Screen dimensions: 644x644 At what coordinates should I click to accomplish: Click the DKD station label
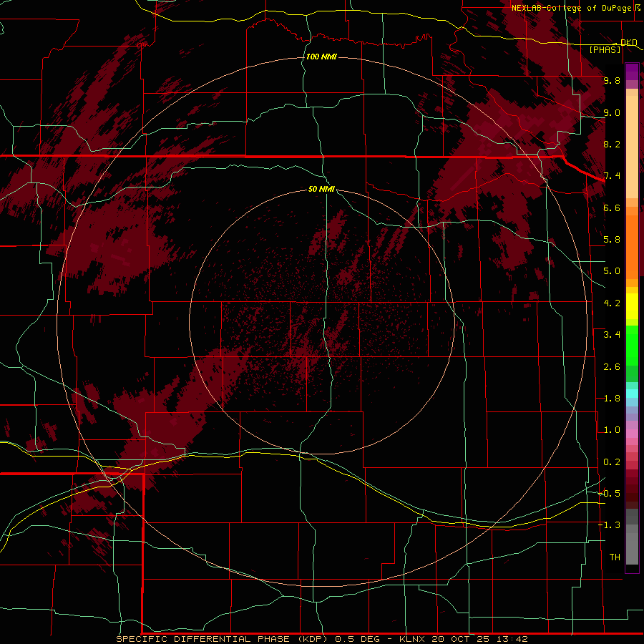[629, 43]
